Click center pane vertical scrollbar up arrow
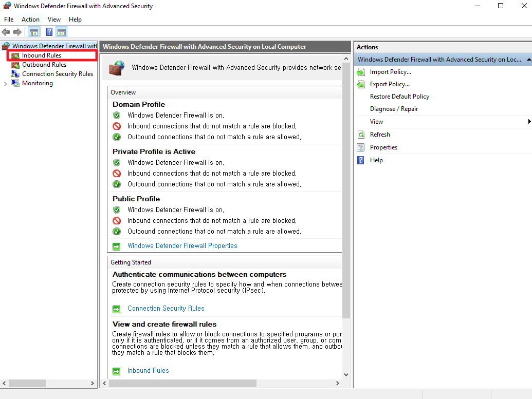 click(346, 59)
